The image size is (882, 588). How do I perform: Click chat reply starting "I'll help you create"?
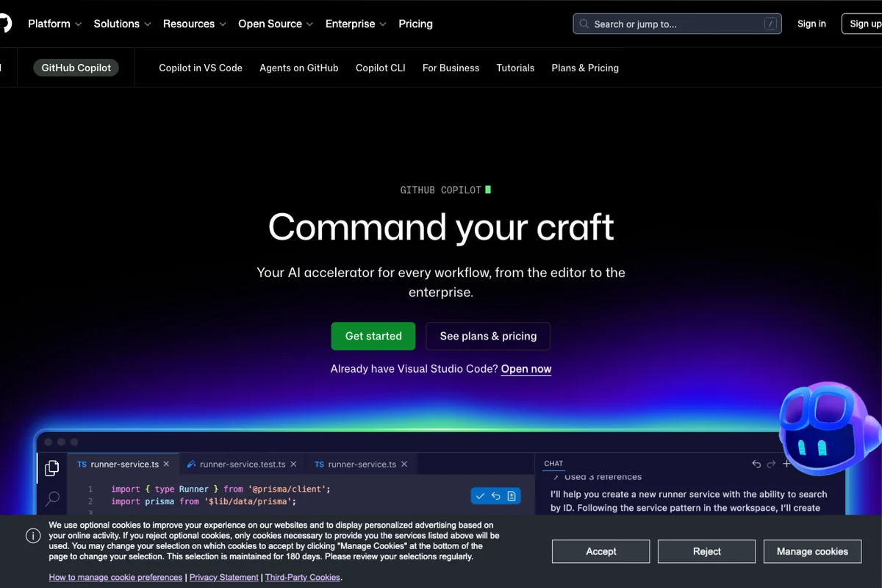point(689,501)
